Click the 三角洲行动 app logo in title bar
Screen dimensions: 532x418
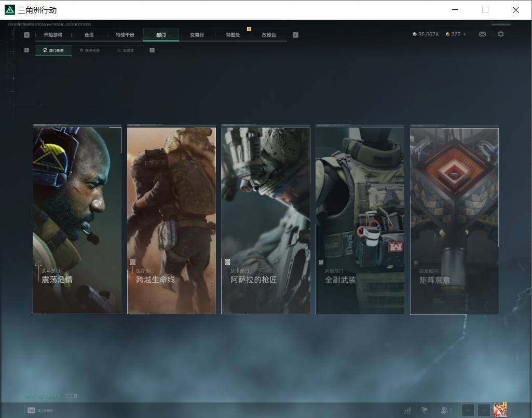point(10,10)
